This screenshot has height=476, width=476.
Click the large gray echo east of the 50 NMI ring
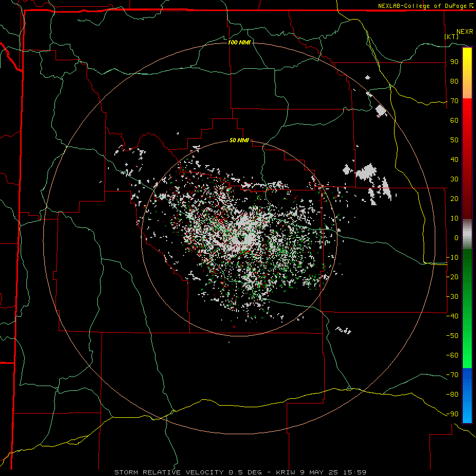click(x=367, y=172)
